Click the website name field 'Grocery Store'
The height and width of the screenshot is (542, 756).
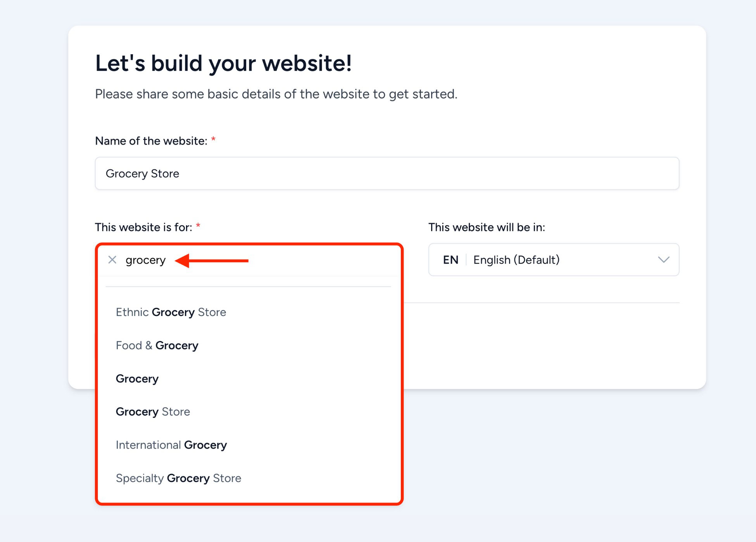pos(387,173)
